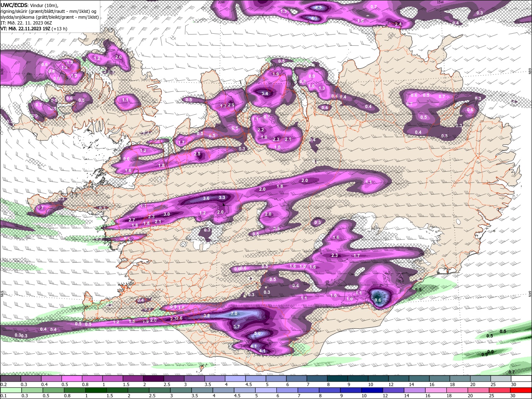The height and width of the screenshot is (399, 532).
Task: Select the white 30 swatch, upper scale
Action: point(521,379)
